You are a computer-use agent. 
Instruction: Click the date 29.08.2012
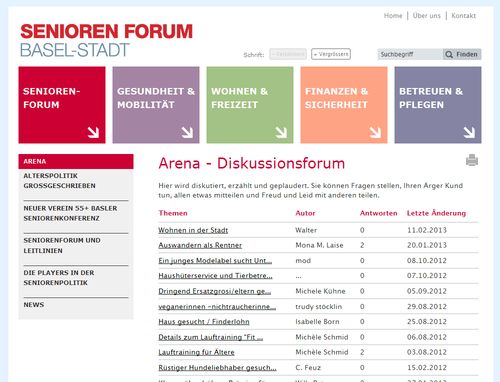click(x=427, y=306)
